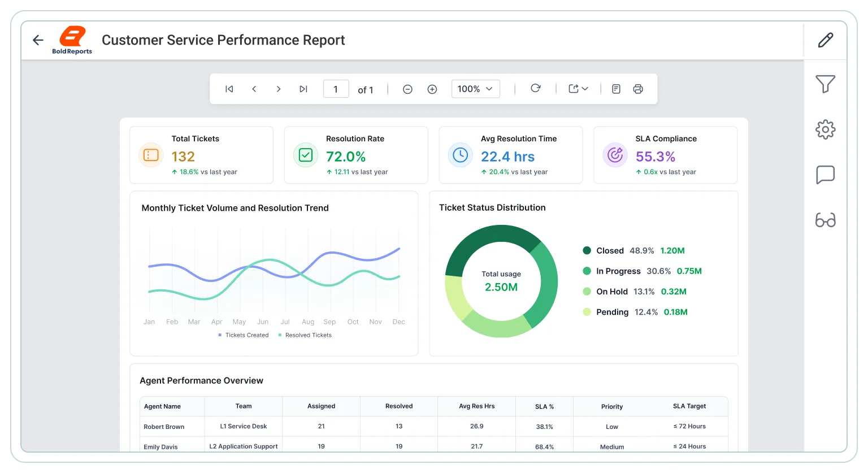
Task: Open the 100% zoom level dropdown
Action: click(476, 89)
